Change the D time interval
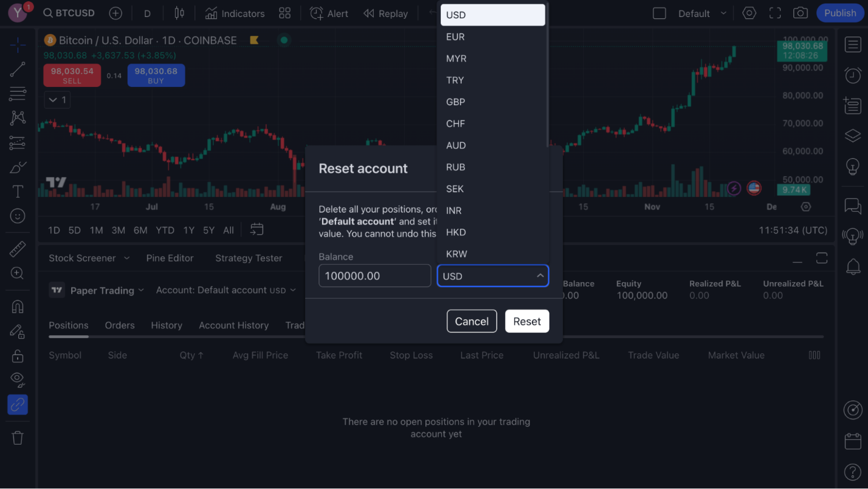This screenshot has height=489, width=868. [x=147, y=13]
